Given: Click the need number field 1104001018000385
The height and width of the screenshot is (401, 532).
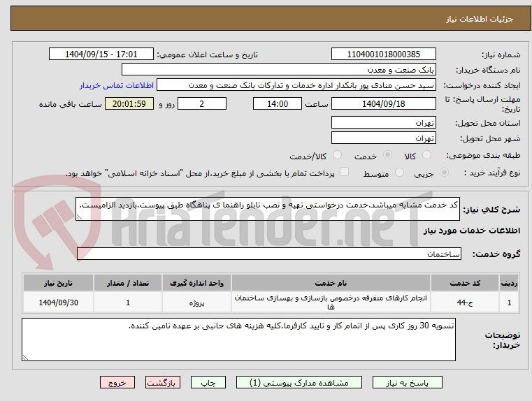Looking at the screenshot, I should pos(383,54).
